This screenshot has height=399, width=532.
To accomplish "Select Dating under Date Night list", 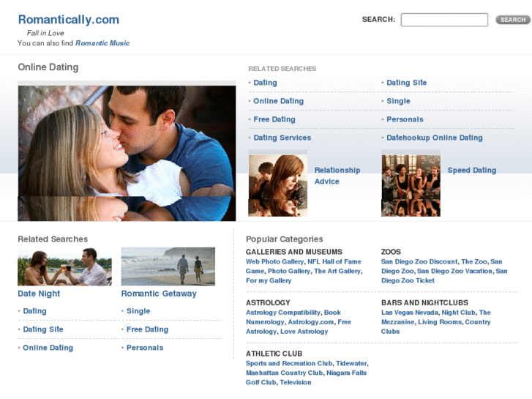I will point(34,310).
